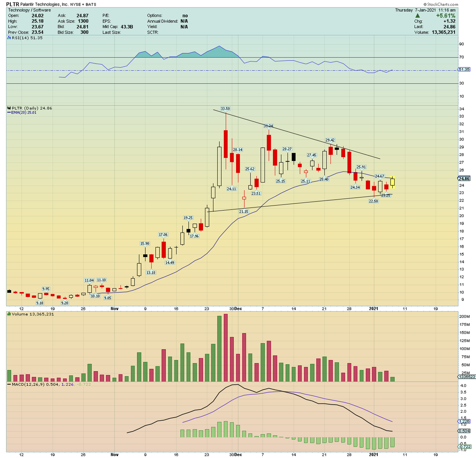Image resolution: width=476 pixels, height=458 pixels.
Task: Click the 25.91 price label
Action: [x=361, y=167]
